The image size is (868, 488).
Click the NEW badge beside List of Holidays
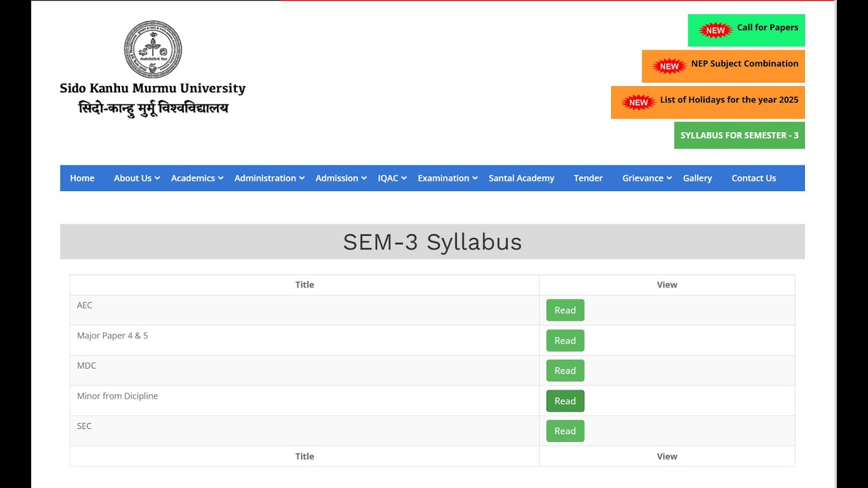638,102
